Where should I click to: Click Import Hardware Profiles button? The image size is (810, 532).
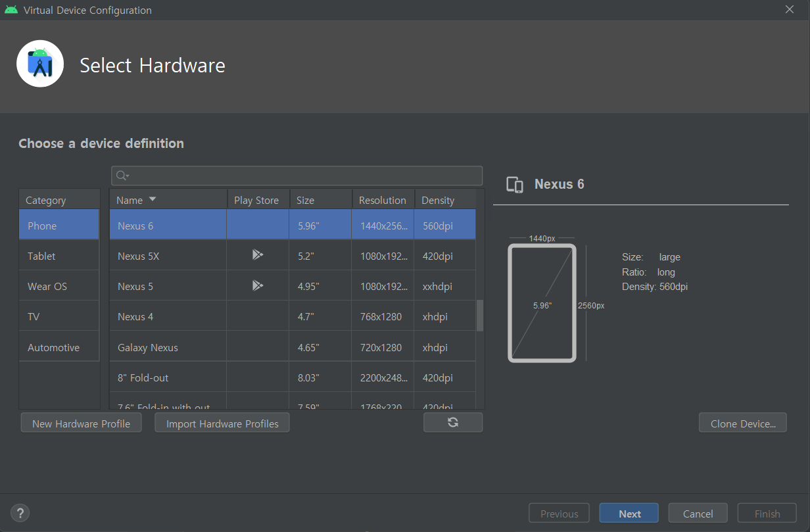[x=222, y=423]
